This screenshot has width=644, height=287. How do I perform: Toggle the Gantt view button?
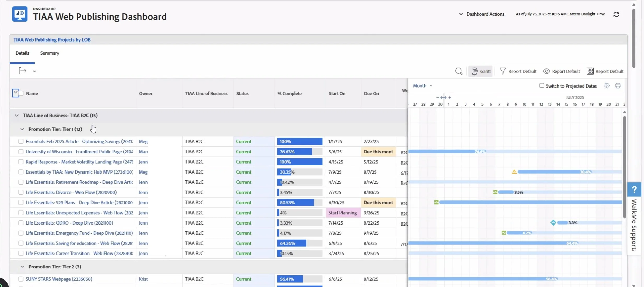point(480,71)
